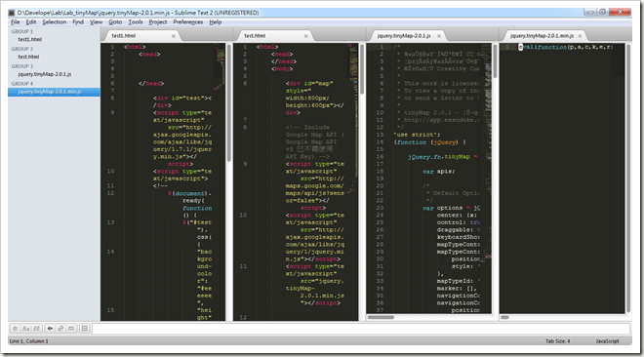The width and height of the screenshot is (644, 357).
Task: Toggle regular expression search option
Action: pyautogui.click(x=15, y=329)
